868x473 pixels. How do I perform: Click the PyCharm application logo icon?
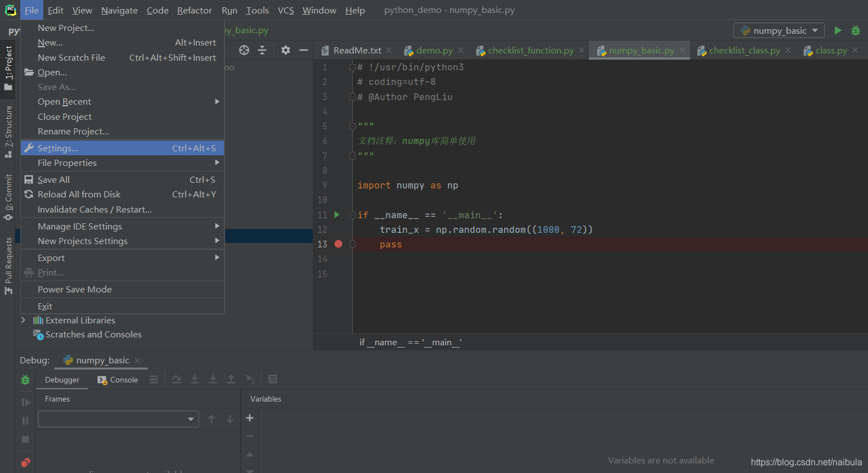pyautogui.click(x=10, y=10)
